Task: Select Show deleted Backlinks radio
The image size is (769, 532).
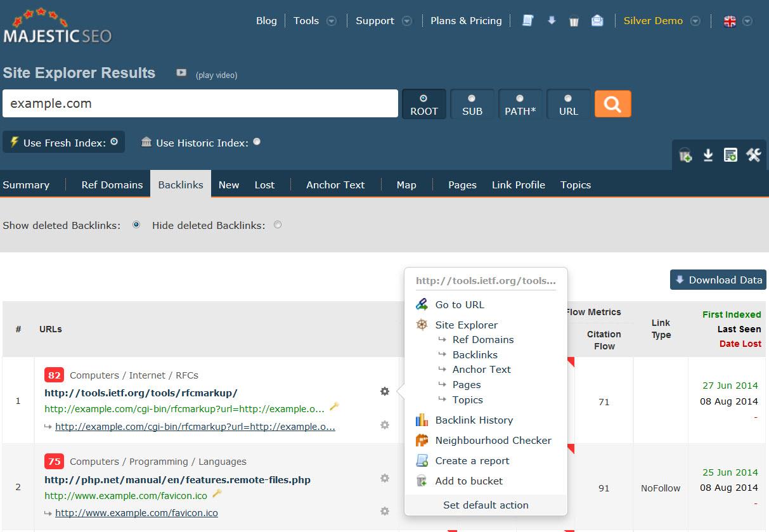Action: coord(136,224)
